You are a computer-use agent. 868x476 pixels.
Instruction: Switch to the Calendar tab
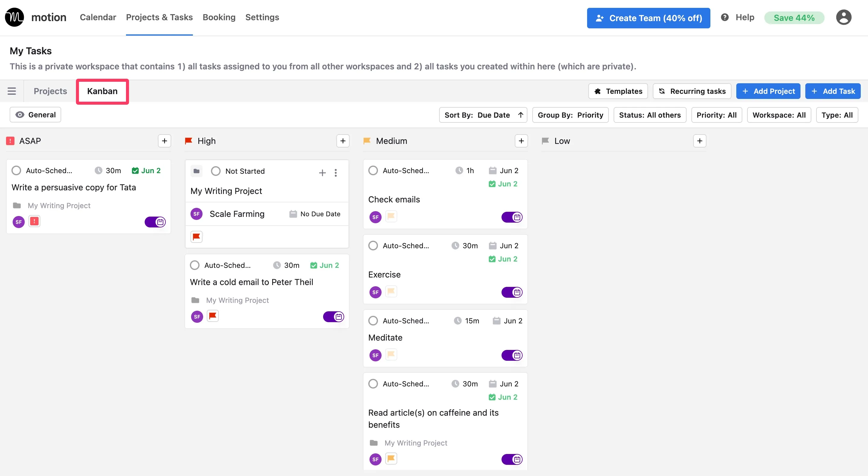pyautogui.click(x=98, y=17)
